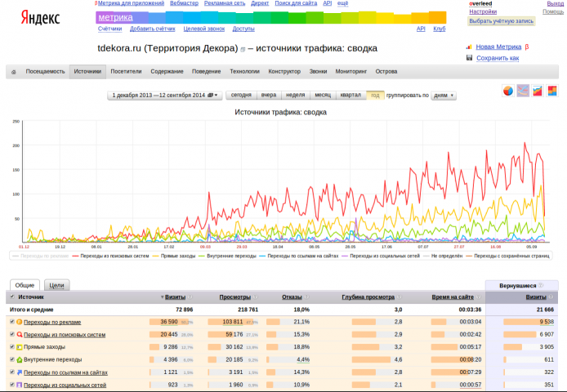This screenshot has height=392, width=567.
Task: Open the Технологии menu
Action: coord(245,72)
